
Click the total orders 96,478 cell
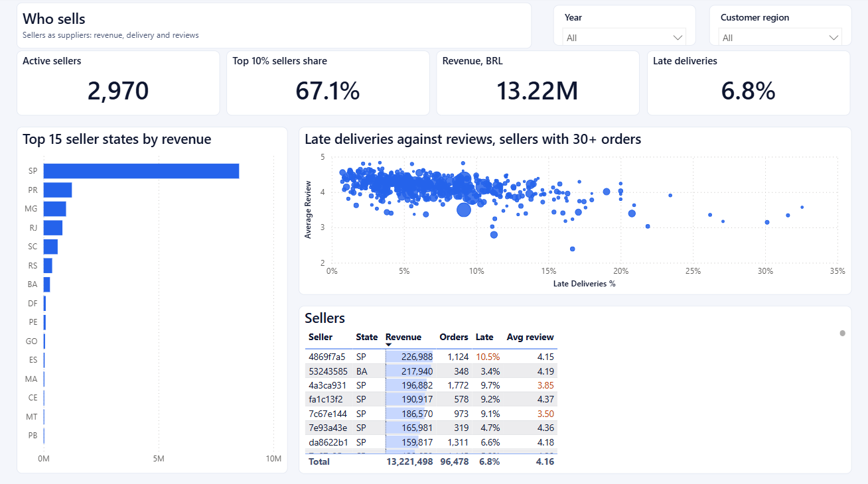coord(455,461)
